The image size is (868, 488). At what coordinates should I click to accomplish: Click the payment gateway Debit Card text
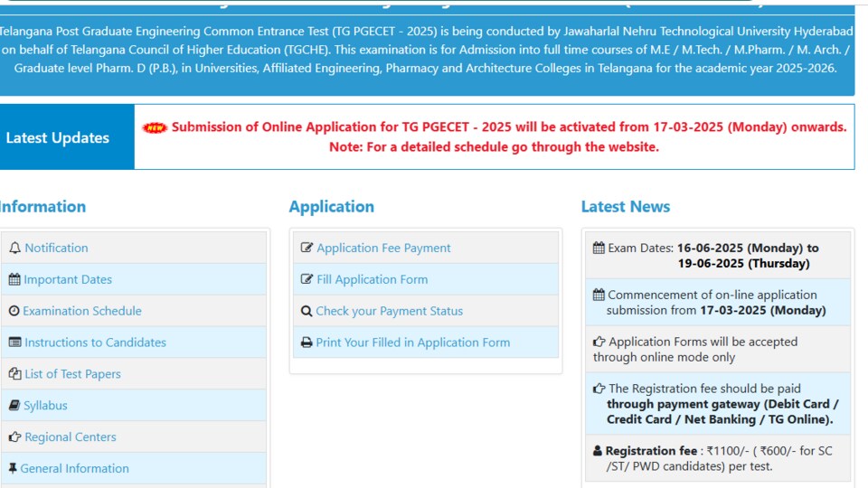point(722,412)
